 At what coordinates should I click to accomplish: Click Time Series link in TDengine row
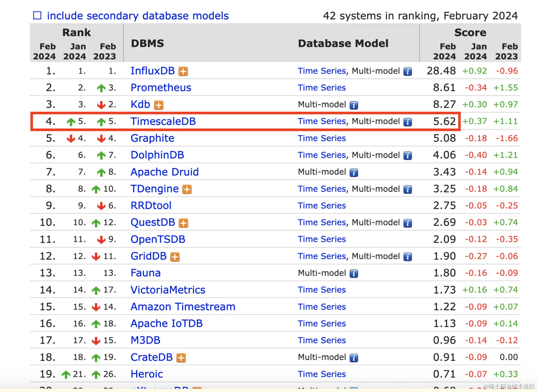click(x=322, y=189)
